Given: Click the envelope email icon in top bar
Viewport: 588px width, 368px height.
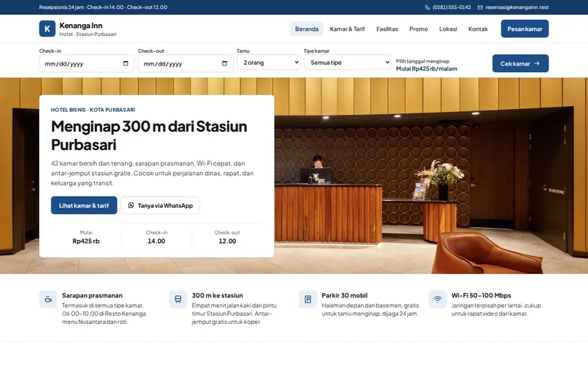Looking at the screenshot, I should pyautogui.click(x=480, y=7).
